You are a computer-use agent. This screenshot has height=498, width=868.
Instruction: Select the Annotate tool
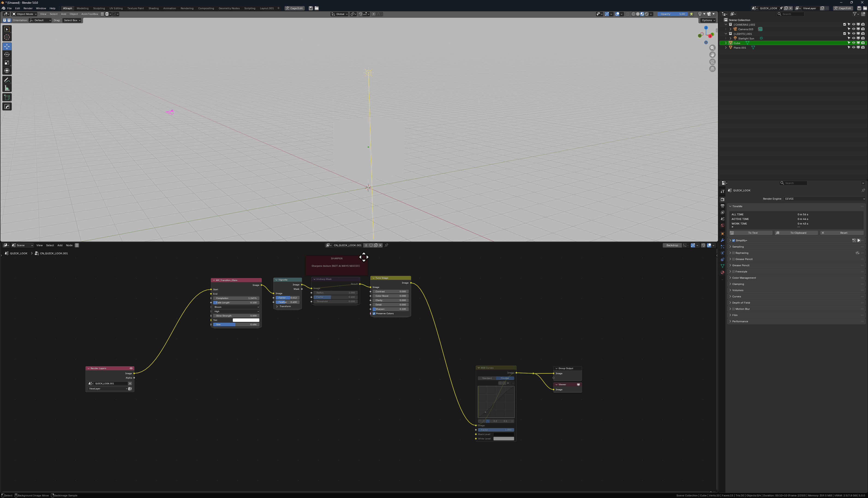point(7,80)
